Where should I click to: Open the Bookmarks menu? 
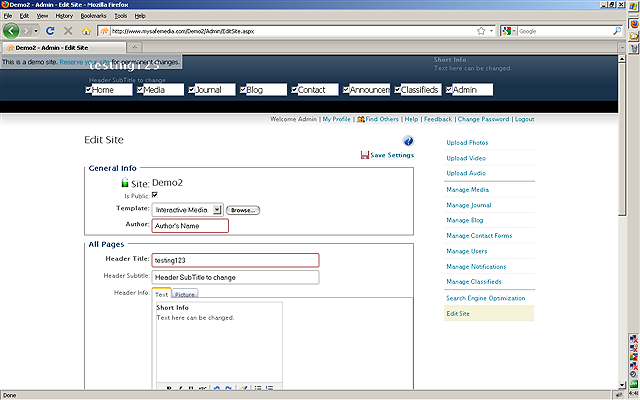click(x=92, y=16)
